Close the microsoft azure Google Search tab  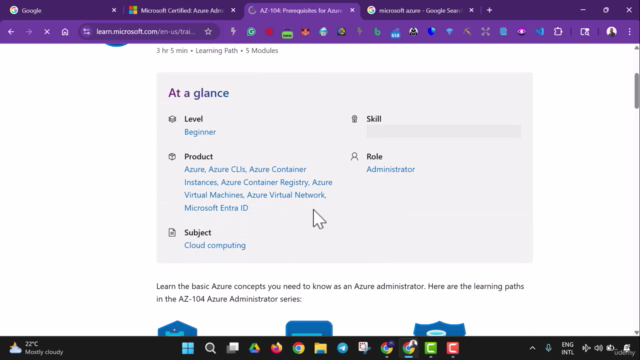point(471,10)
